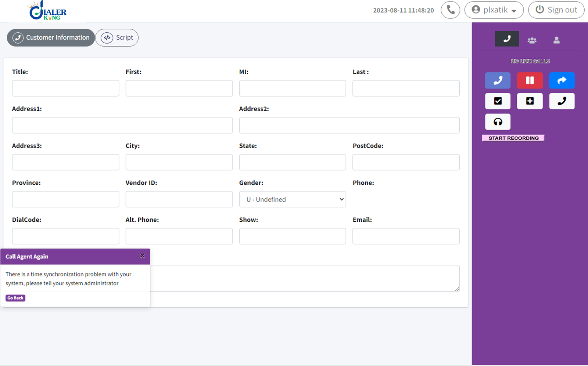Focus the State input field

pyautogui.click(x=293, y=162)
